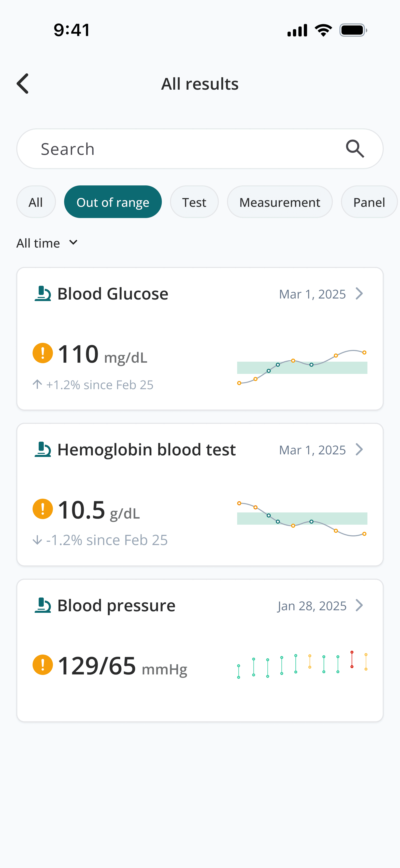
Task: Open the Blood Glucose result title
Action: (x=113, y=294)
